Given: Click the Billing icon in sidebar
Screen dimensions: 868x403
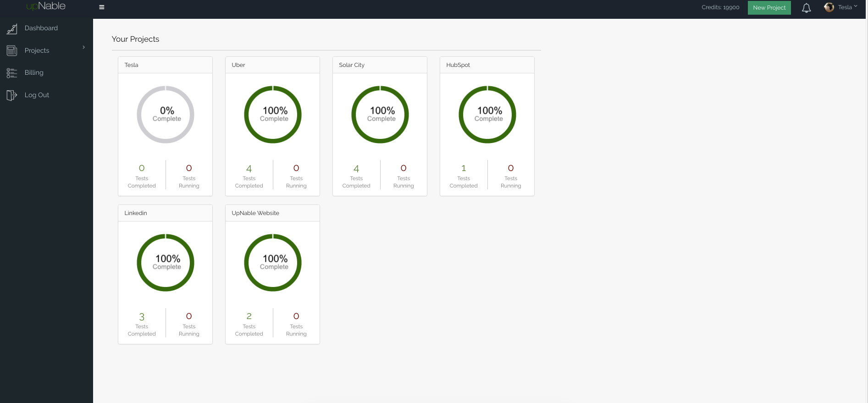Looking at the screenshot, I should 12,73.
